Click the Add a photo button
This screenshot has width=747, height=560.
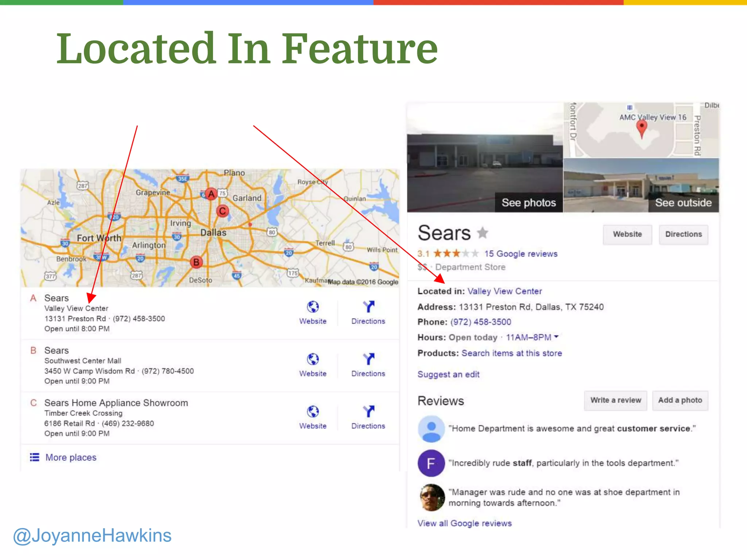(680, 400)
